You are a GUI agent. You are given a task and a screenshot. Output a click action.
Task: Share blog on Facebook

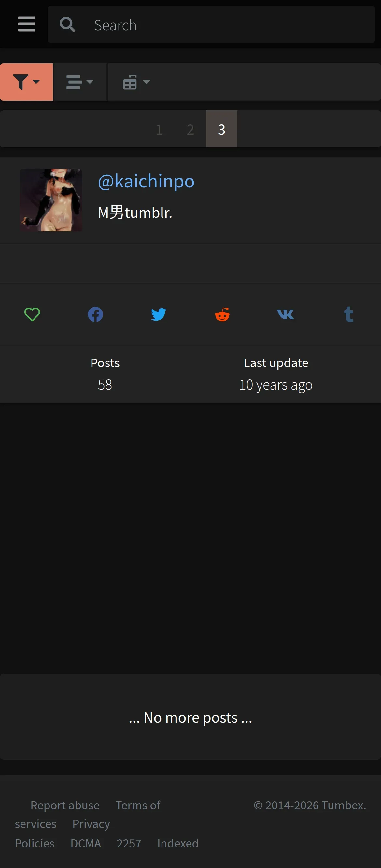coord(95,314)
